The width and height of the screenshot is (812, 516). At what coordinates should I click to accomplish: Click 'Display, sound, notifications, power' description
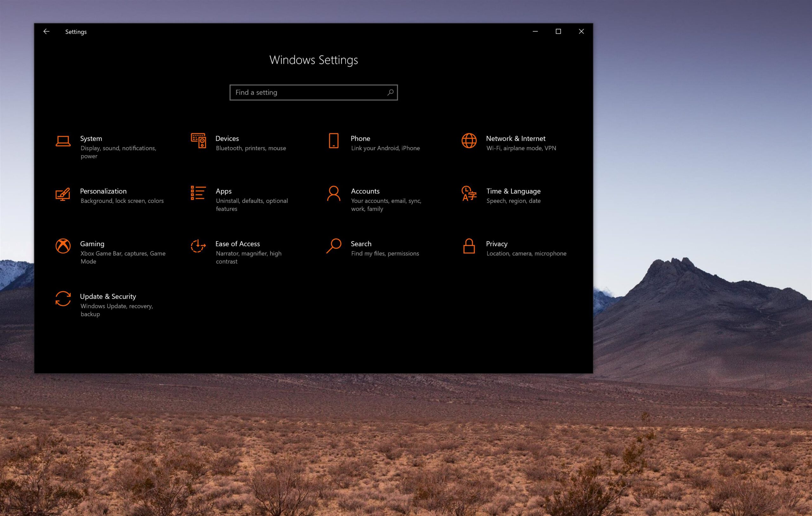pos(118,152)
